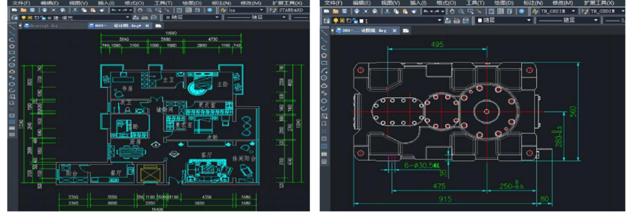Toggle layer freeze sun icon in left window
The image size is (644, 219).
coord(30,17)
